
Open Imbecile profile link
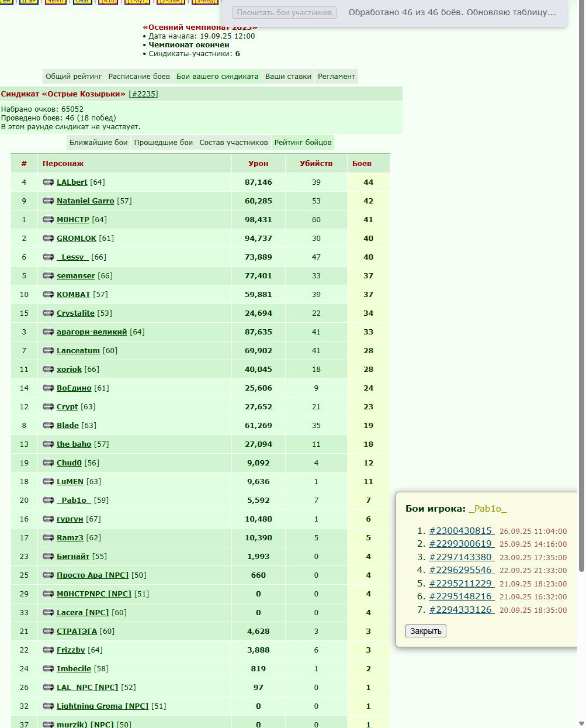pyautogui.click(x=74, y=669)
